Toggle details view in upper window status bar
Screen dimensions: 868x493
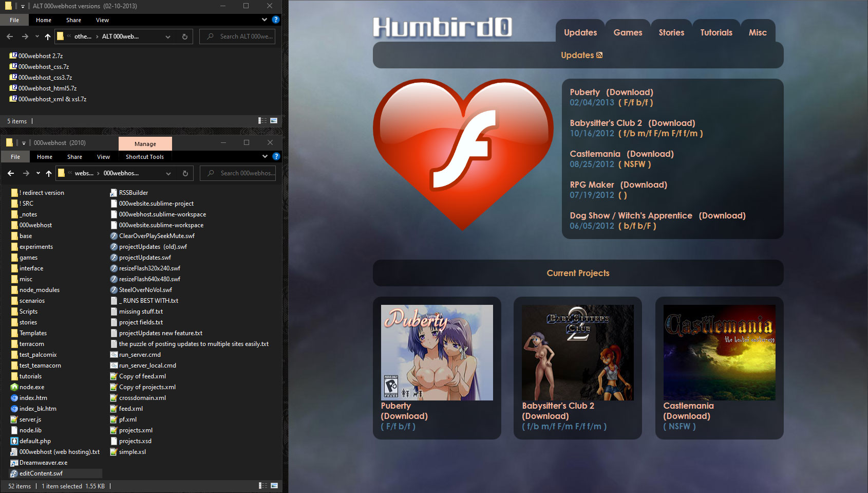point(262,121)
